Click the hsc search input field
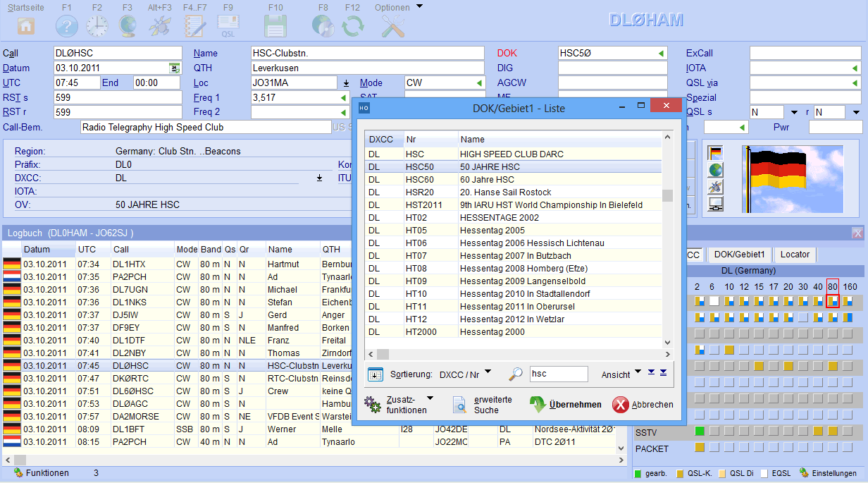 558,374
